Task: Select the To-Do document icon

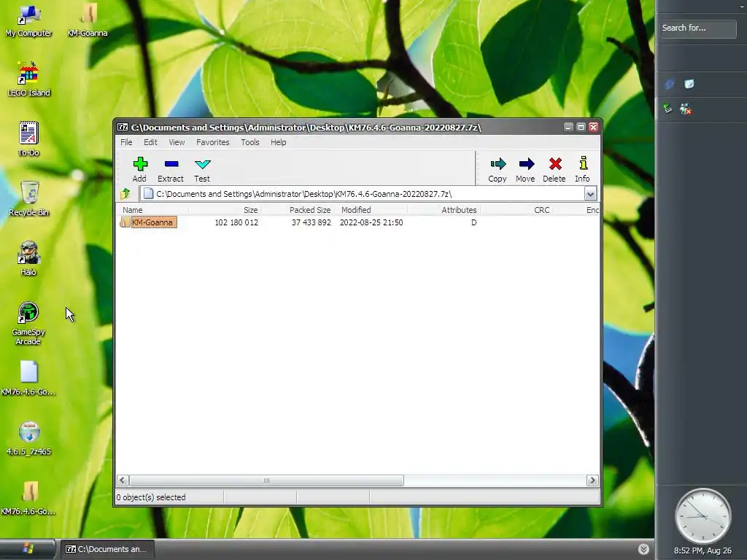Action: 28,133
